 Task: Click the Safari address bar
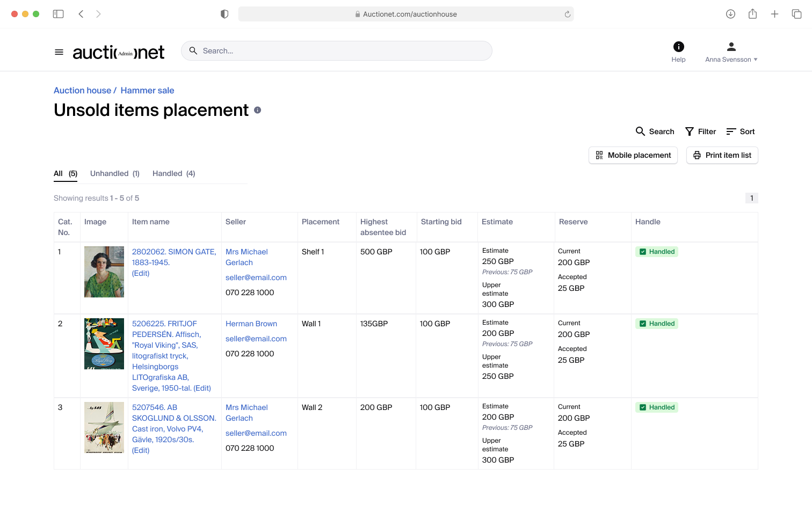tap(406, 14)
